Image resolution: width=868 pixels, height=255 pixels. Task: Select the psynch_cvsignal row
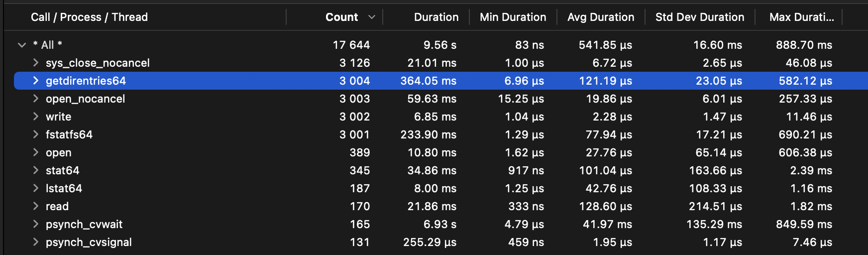[x=89, y=242]
